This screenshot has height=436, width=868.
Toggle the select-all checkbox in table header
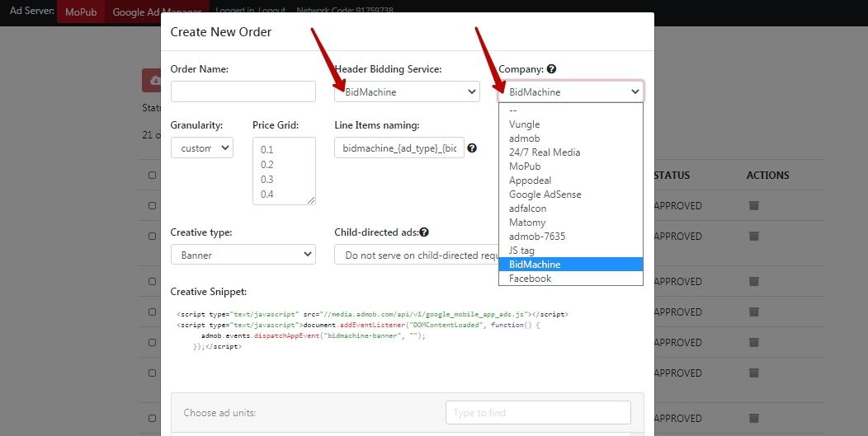pos(153,175)
